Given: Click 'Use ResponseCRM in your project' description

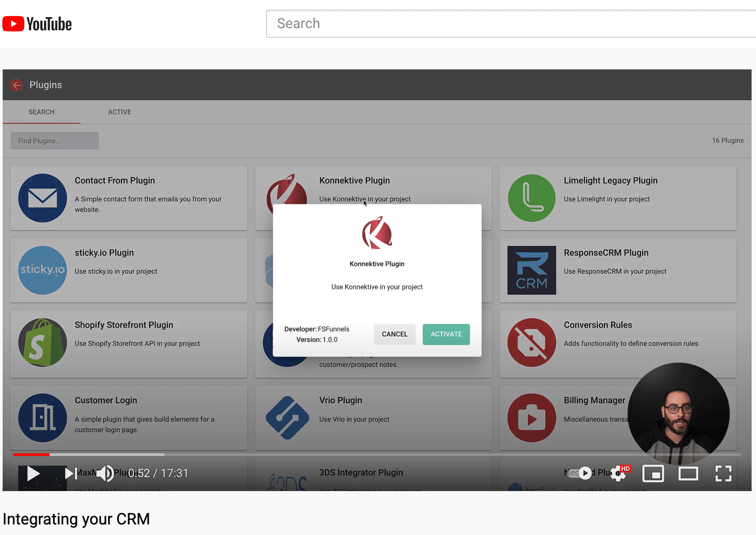Looking at the screenshot, I should point(615,271).
